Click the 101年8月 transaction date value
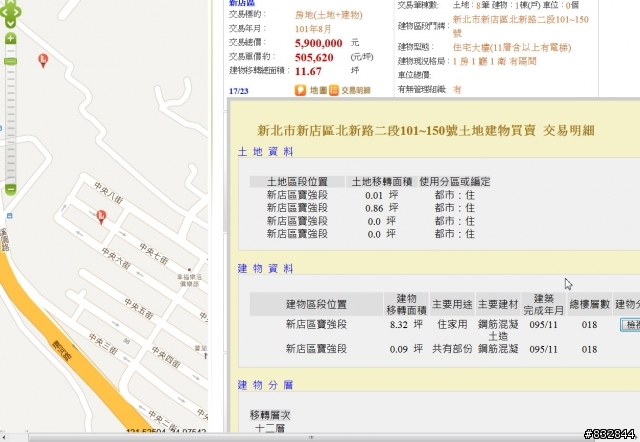Image resolution: width=640 pixels, height=442 pixels. click(x=313, y=29)
